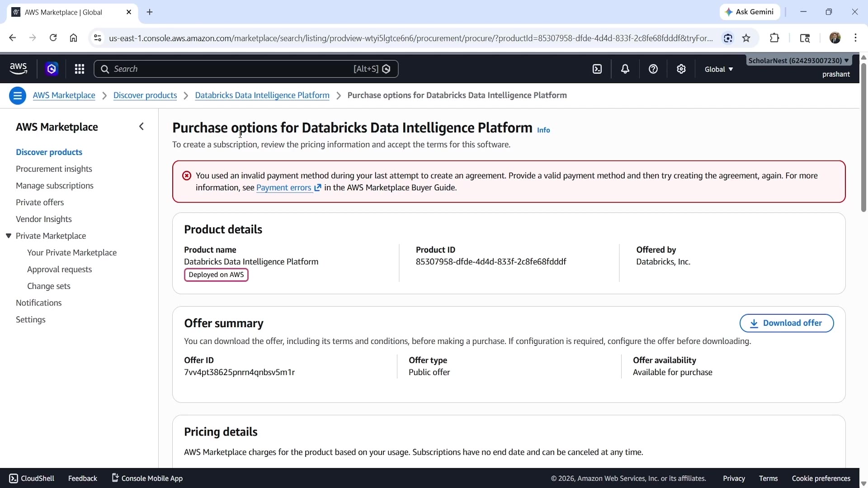Open Cookie preferences in footer
The height and width of the screenshot is (488, 868).
coord(821,479)
